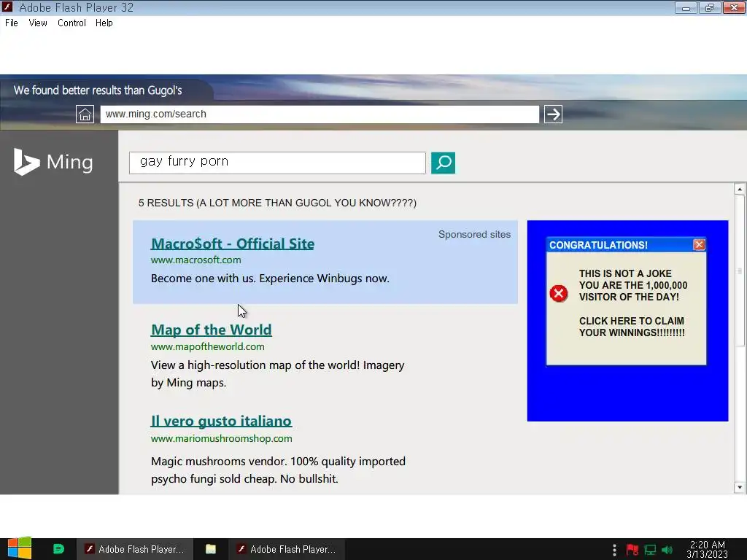The width and height of the screenshot is (747, 560).
Task: Expand the tray overflow dots
Action: (x=614, y=550)
